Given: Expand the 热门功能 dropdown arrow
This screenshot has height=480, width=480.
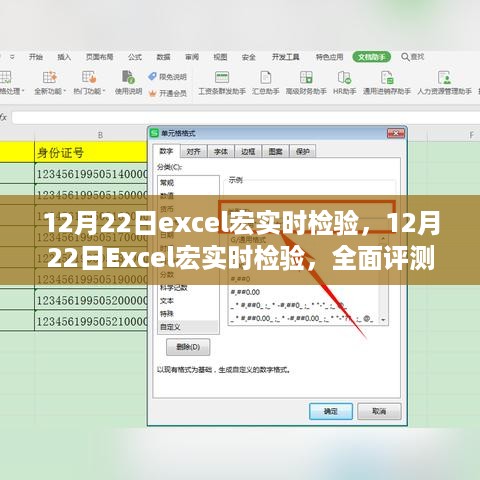Looking at the screenshot, I should pyautogui.click(x=104, y=91).
